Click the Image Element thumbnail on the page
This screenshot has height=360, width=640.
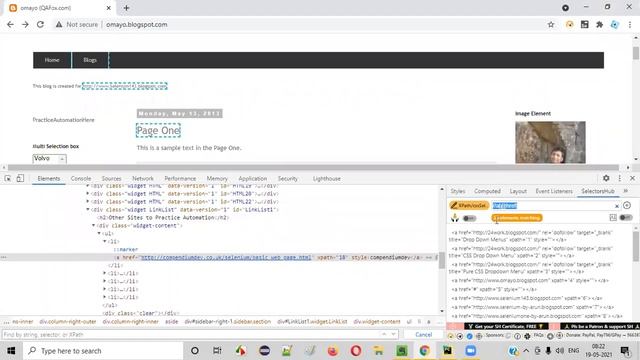550,142
